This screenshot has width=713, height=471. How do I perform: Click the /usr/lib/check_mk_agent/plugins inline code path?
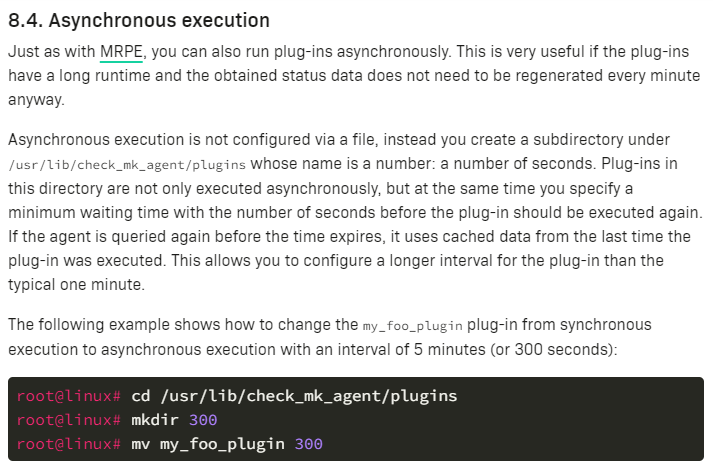pos(127,165)
